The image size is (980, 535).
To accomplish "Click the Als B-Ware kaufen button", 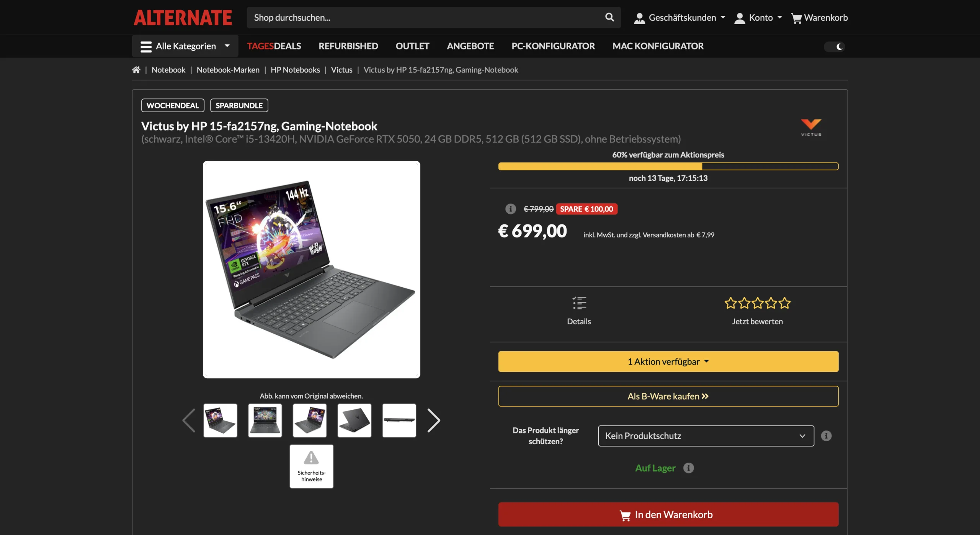I will [668, 396].
